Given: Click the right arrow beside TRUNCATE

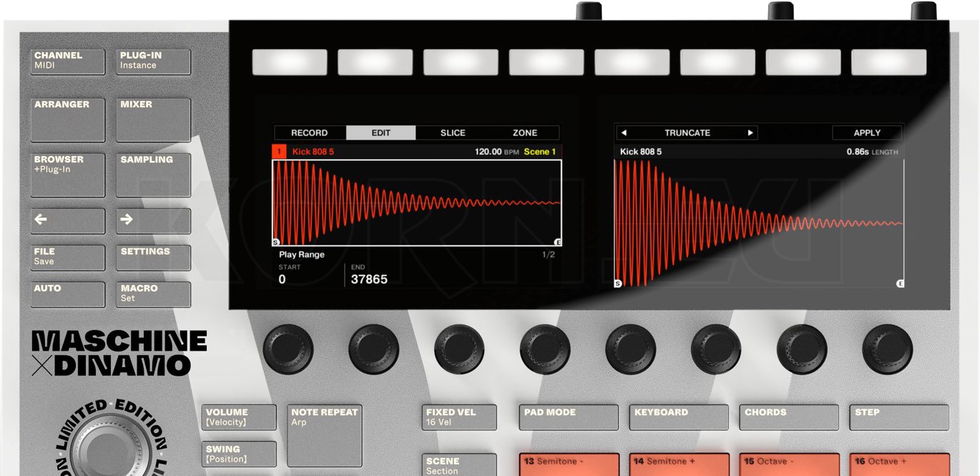Looking at the screenshot, I should tap(750, 132).
